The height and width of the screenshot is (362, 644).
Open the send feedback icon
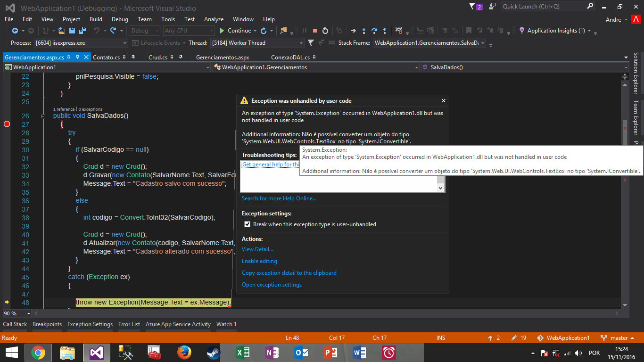point(493,7)
